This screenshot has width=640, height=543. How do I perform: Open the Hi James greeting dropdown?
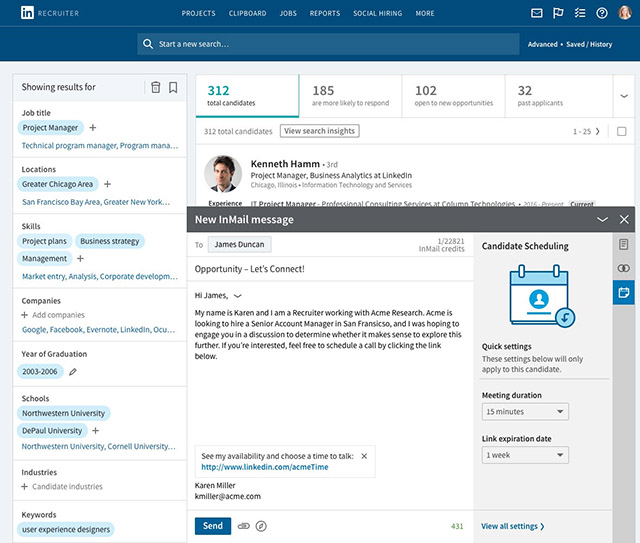click(x=238, y=296)
